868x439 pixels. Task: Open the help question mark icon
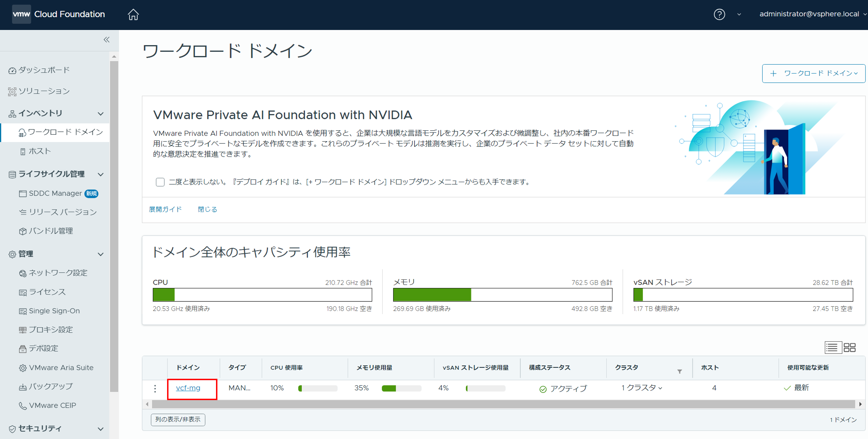pyautogui.click(x=719, y=14)
